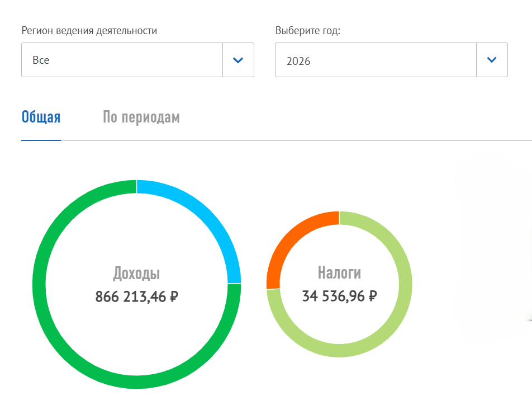Viewport: 532px width, 405px height.
Task: Click the "Налоги" title inside the chart
Action: click(339, 272)
